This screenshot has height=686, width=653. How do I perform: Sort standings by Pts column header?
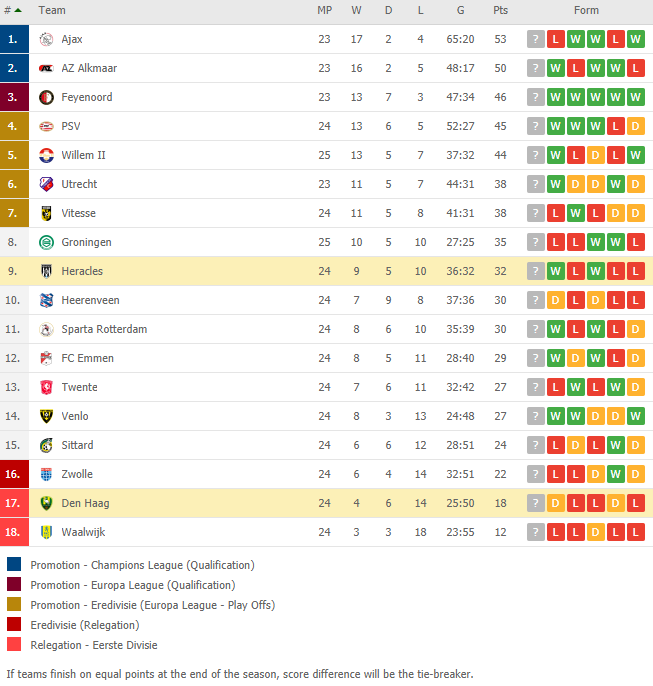(500, 10)
